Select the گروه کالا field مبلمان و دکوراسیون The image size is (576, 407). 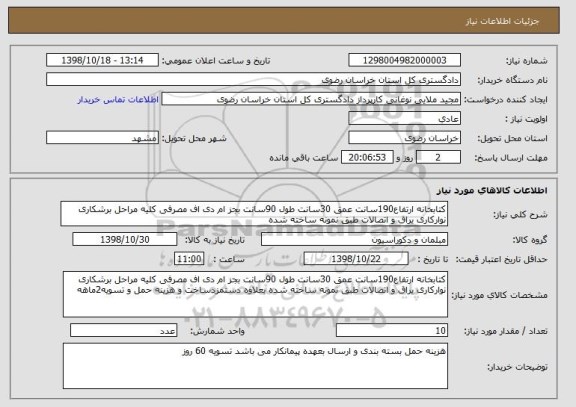tap(354, 240)
